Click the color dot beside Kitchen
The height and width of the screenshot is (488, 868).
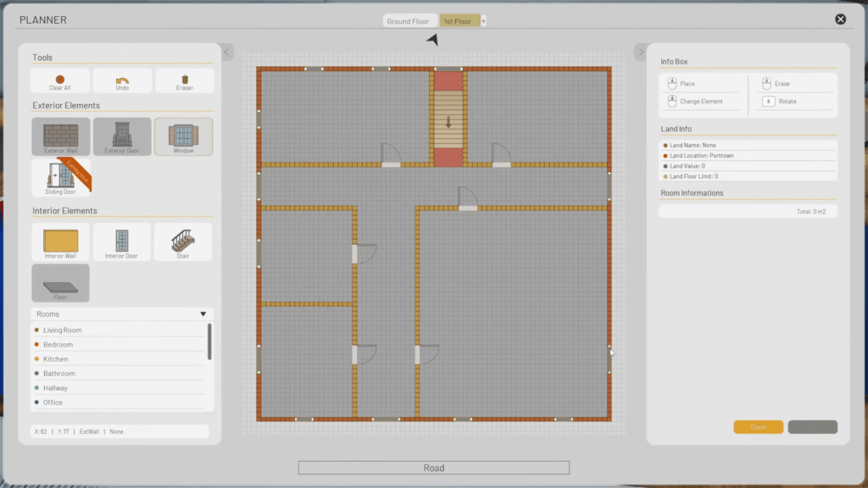tap(35, 359)
